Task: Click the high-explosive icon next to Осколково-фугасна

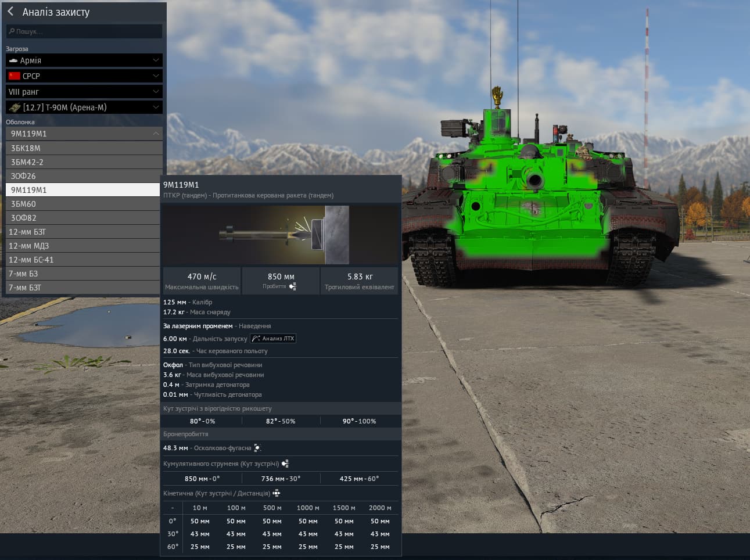Action: point(257,448)
